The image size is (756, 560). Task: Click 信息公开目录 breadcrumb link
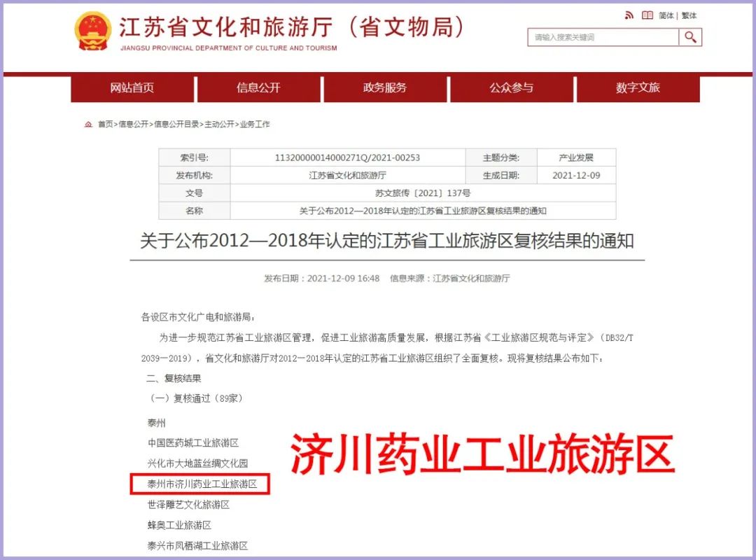point(176,125)
